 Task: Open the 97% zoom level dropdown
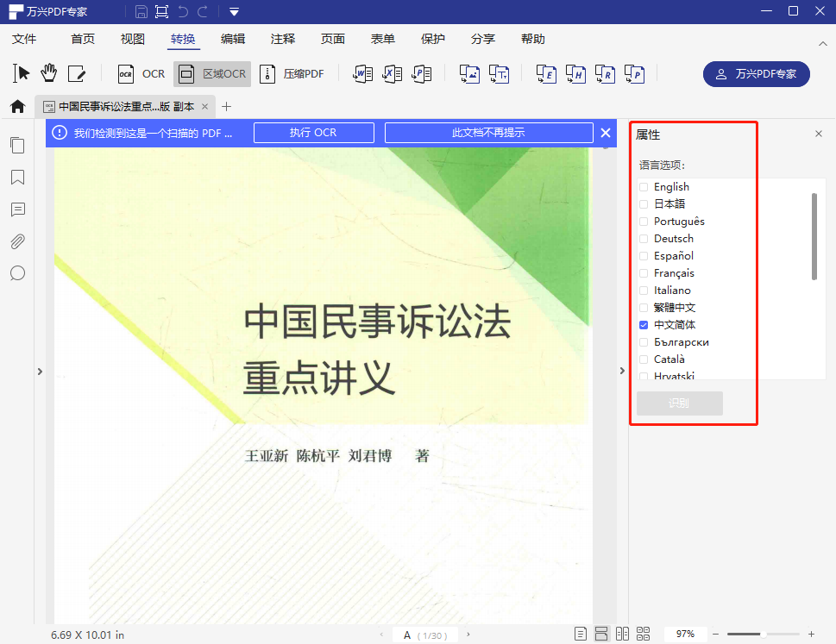(x=685, y=634)
